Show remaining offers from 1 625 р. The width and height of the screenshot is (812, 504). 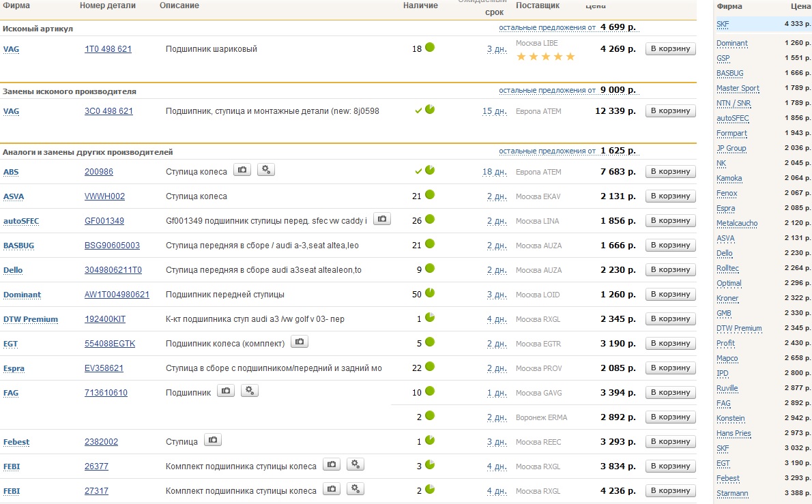pos(547,151)
